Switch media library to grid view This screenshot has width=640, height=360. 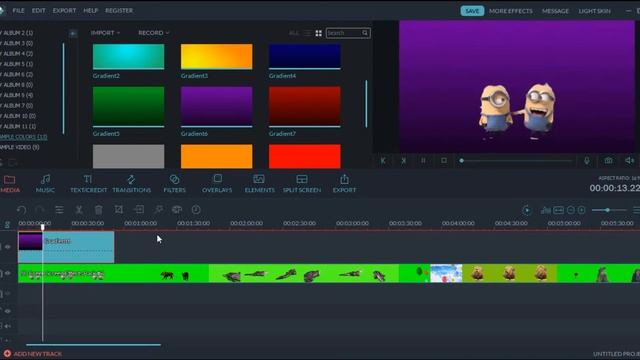318,33
